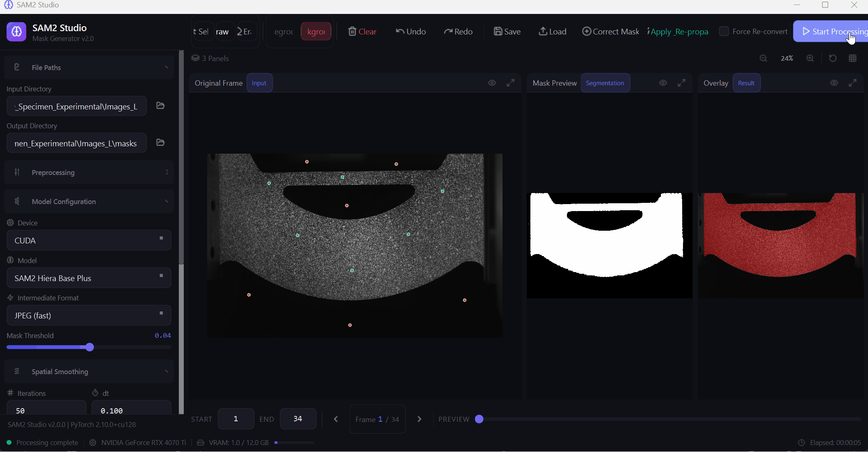868x452 pixels.
Task: Open the grid layout view icon
Action: click(x=853, y=58)
